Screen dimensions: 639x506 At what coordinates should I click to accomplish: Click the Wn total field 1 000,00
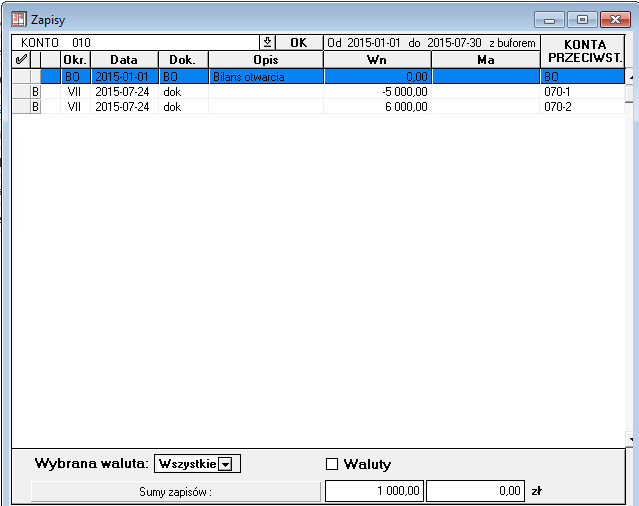pos(375,491)
